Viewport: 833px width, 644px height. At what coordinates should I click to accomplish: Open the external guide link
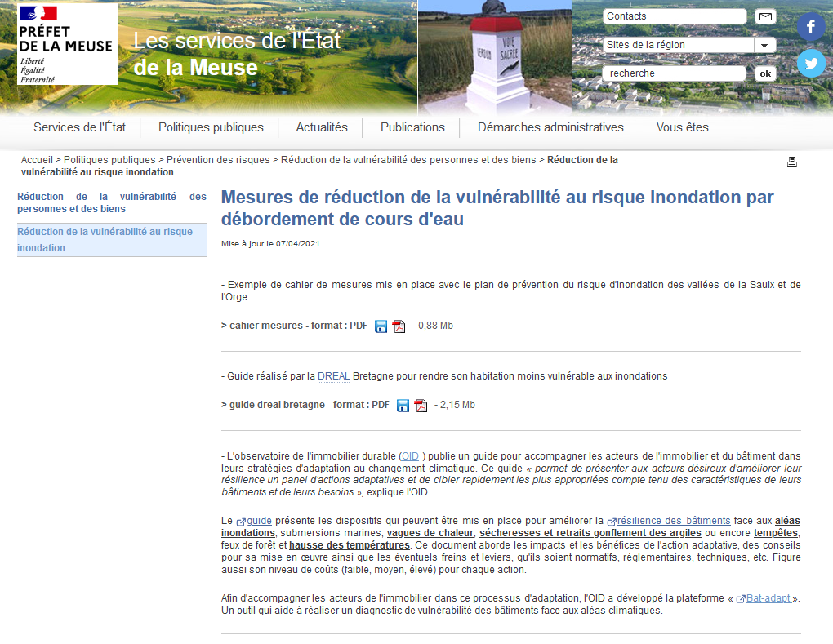[x=255, y=522]
